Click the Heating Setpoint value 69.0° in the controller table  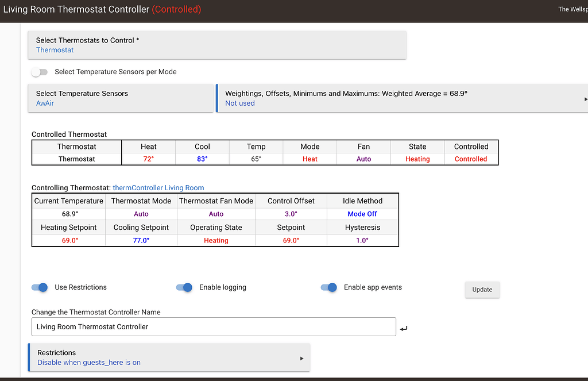pyautogui.click(x=69, y=240)
